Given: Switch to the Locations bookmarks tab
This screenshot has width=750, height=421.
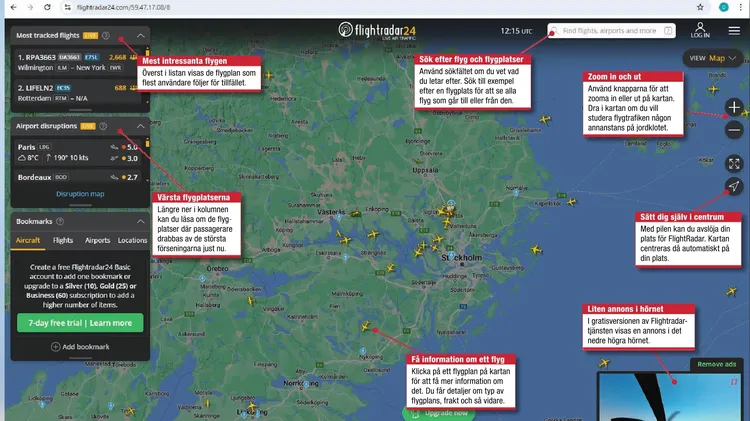Looking at the screenshot, I should tap(132, 240).
